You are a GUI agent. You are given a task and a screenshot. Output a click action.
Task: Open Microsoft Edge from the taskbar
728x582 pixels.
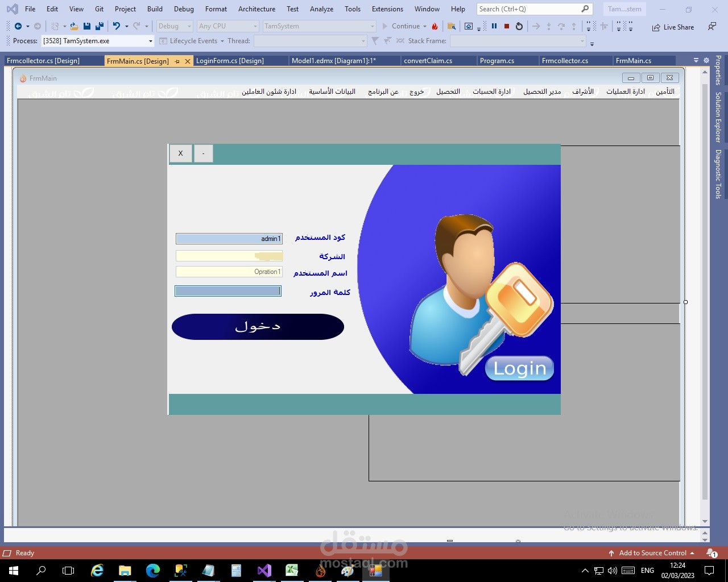tap(153, 571)
